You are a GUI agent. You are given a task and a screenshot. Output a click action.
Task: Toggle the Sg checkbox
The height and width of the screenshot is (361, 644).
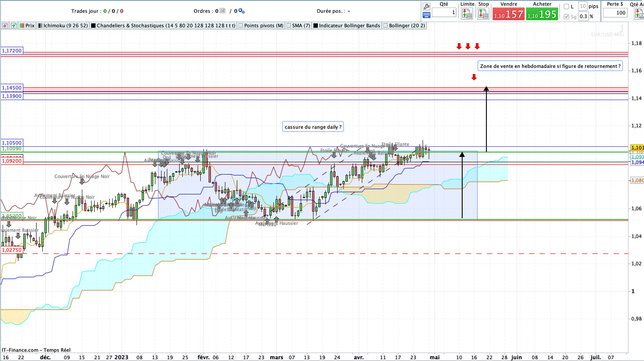(x=567, y=17)
